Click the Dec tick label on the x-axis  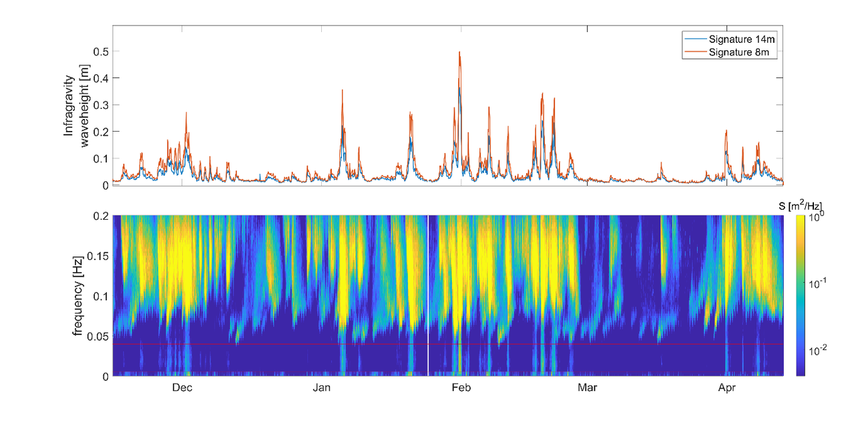click(x=182, y=386)
